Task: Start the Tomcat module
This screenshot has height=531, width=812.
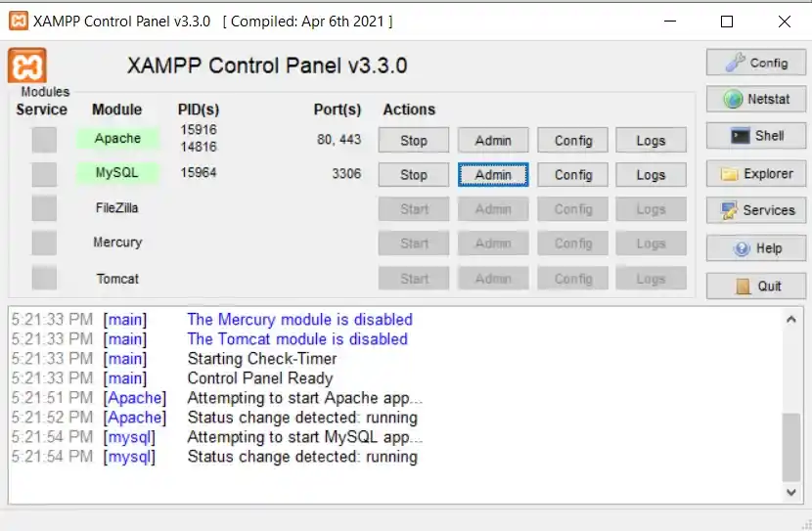Action: [413, 279]
